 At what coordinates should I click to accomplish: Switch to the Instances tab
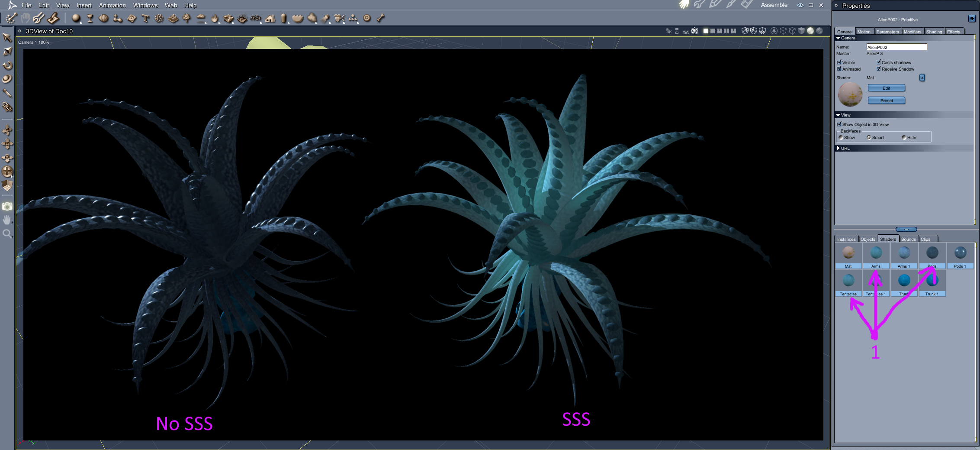coord(846,239)
